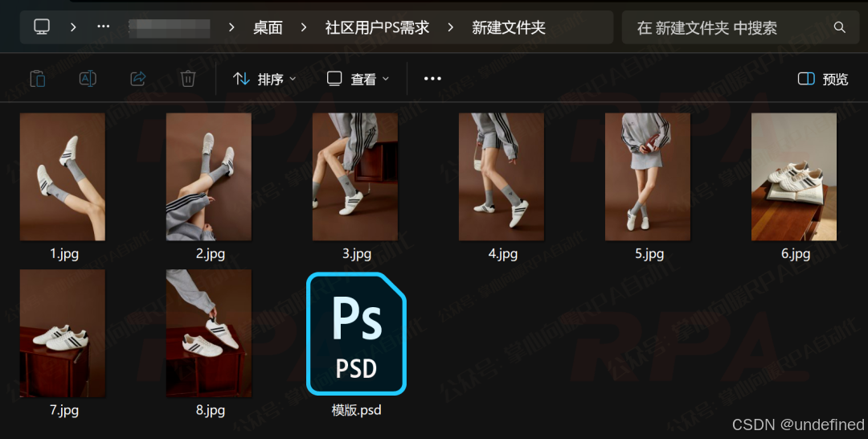Click the magnifier search icon
This screenshot has width=868, height=439.
(840, 27)
